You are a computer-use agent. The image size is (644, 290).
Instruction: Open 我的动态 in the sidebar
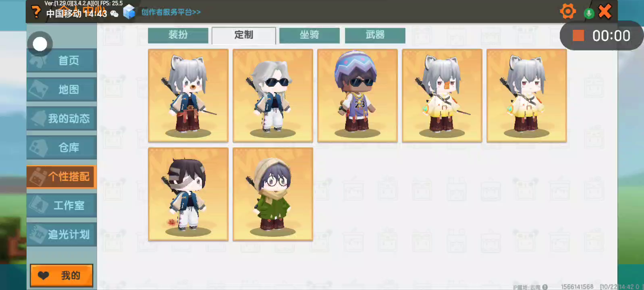(62, 118)
